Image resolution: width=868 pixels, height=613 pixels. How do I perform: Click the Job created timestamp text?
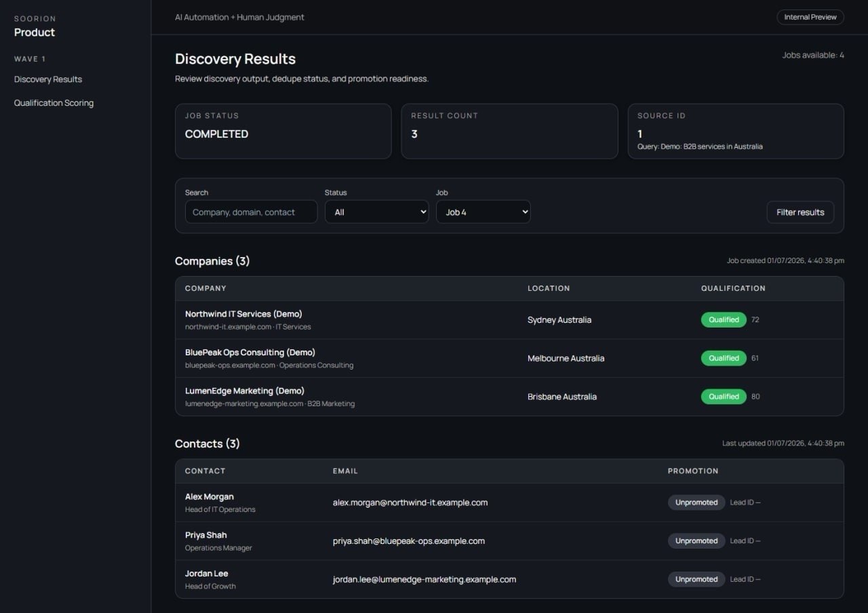click(785, 260)
